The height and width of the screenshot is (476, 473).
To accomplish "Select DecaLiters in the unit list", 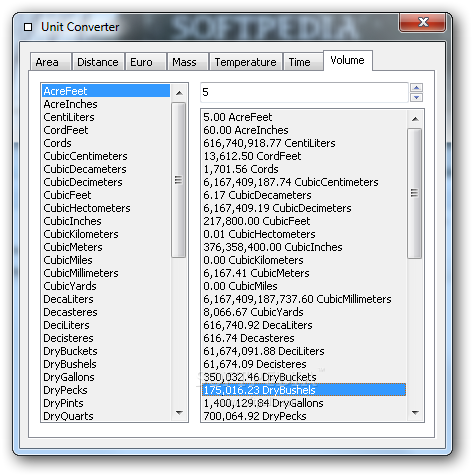I will (106, 299).
